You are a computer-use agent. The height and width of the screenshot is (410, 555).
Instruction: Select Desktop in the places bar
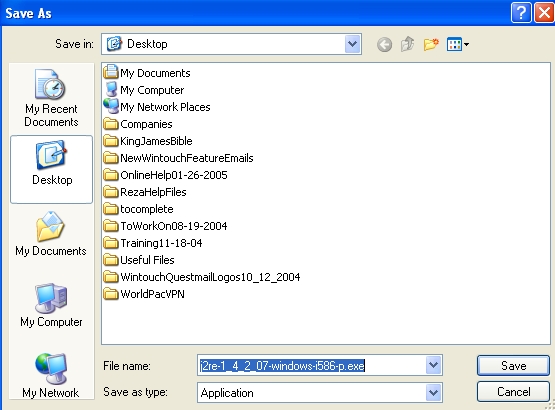[52, 169]
